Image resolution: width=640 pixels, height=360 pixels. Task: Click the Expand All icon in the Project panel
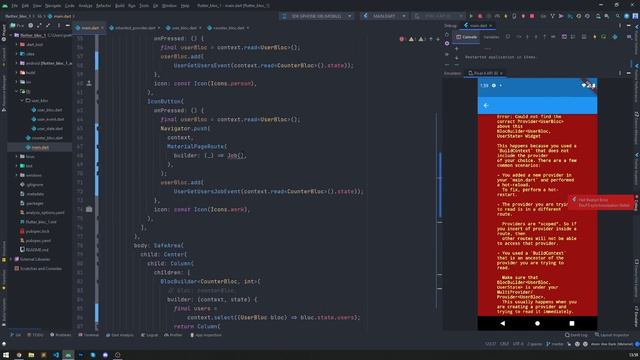tap(40, 25)
